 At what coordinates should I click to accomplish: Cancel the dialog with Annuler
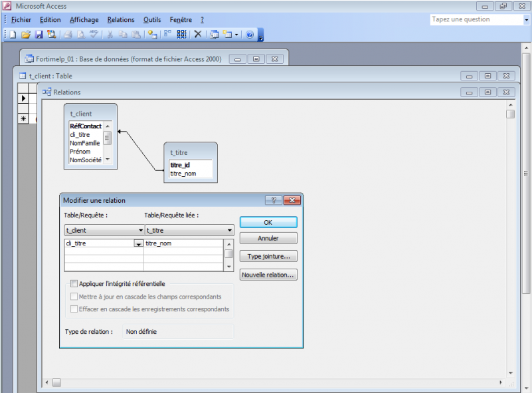click(268, 238)
